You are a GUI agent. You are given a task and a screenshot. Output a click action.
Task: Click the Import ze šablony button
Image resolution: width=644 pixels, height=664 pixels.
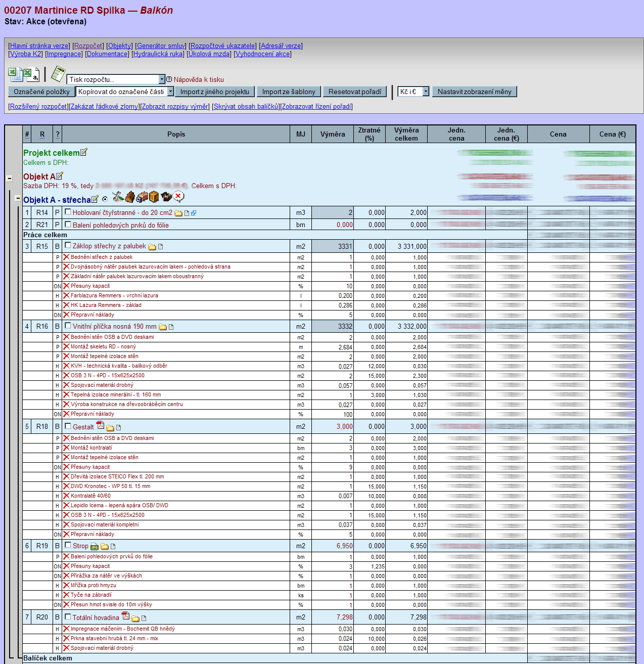coord(289,92)
